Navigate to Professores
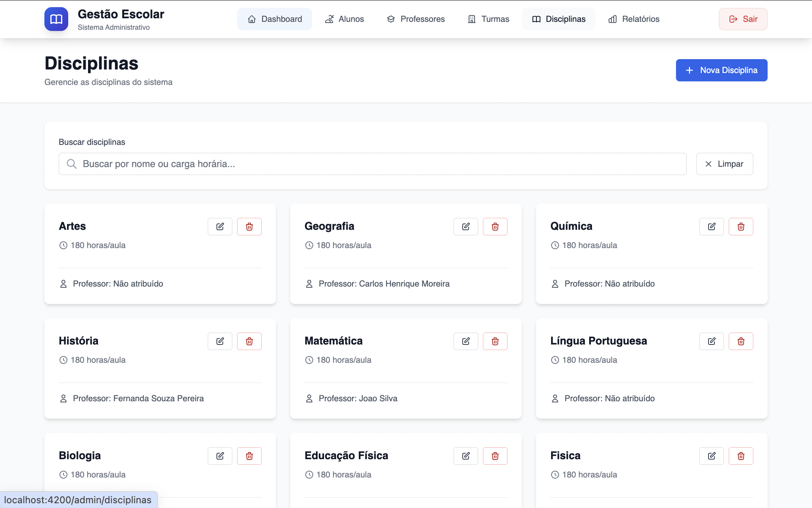This screenshot has height=508, width=812. coord(416,19)
